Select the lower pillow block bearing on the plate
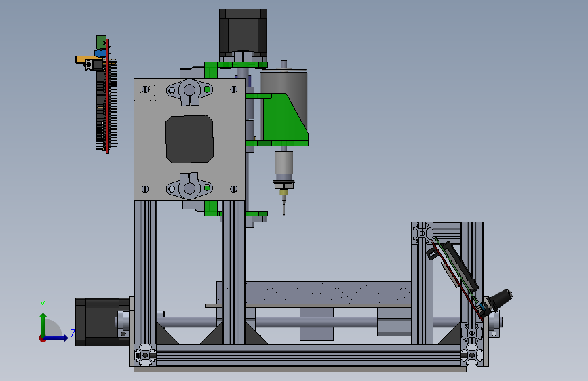 coord(189,186)
